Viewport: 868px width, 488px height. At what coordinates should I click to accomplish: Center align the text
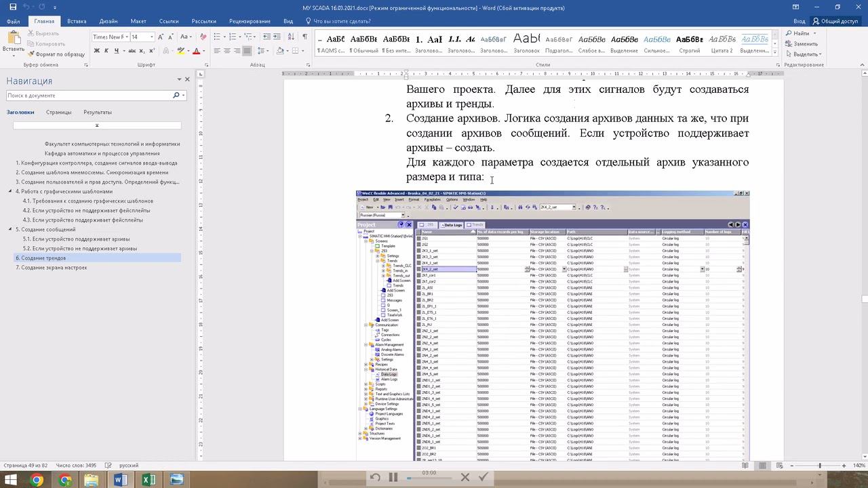point(227,51)
